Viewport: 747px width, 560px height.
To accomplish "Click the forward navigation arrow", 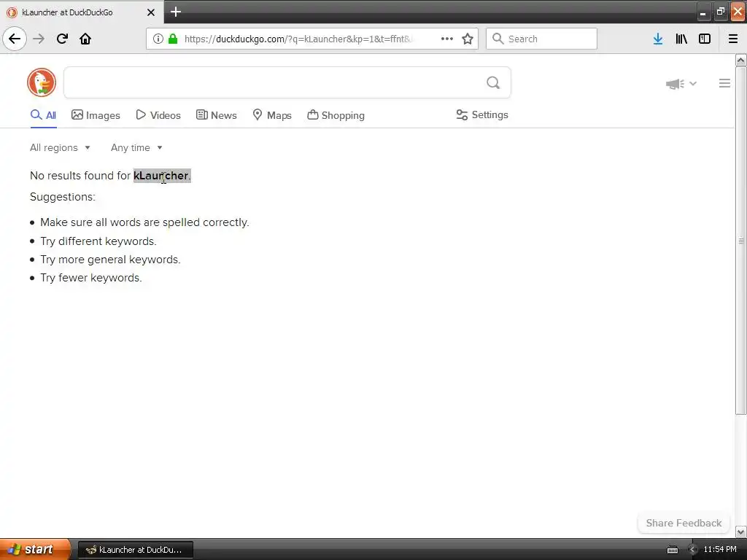I will click(x=39, y=39).
